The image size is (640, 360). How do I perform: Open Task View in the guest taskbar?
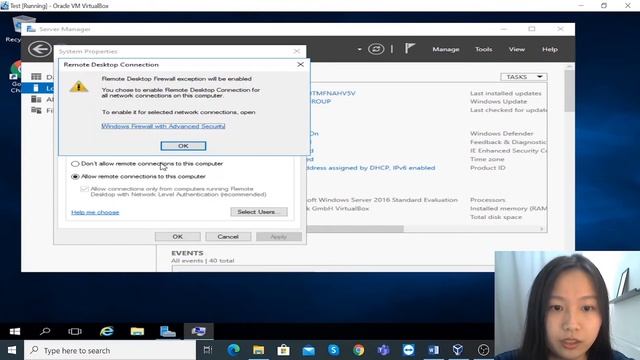tap(75, 331)
